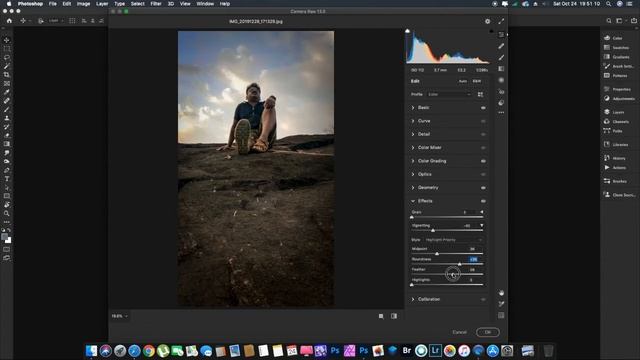Select the Camera Raw hand tool icon
Image resolution: width=640 pixels, height=360 pixels.
point(501,293)
